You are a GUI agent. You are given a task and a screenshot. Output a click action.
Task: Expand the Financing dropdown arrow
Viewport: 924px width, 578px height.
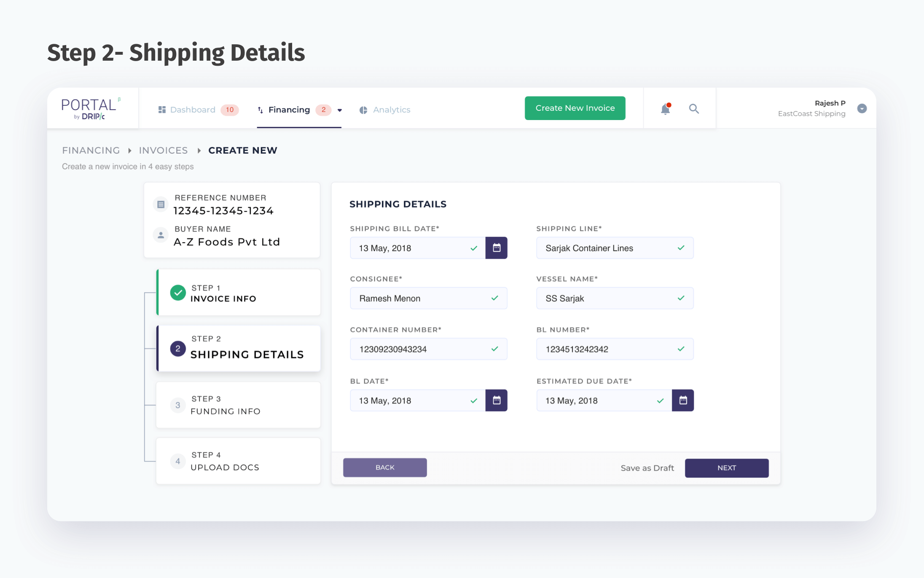click(x=340, y=110)
